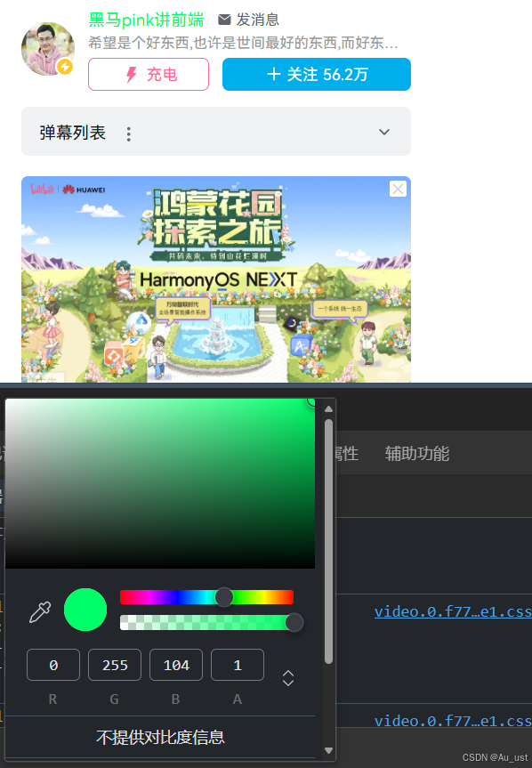This screenshot has width=532, height=768.
Task: Open the lower video.0.f77…e1.css link
Action: coord(453,721)
